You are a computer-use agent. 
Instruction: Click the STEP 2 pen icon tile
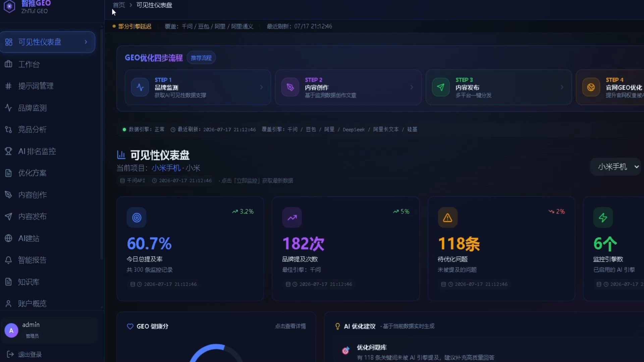(x=290, y=87)
